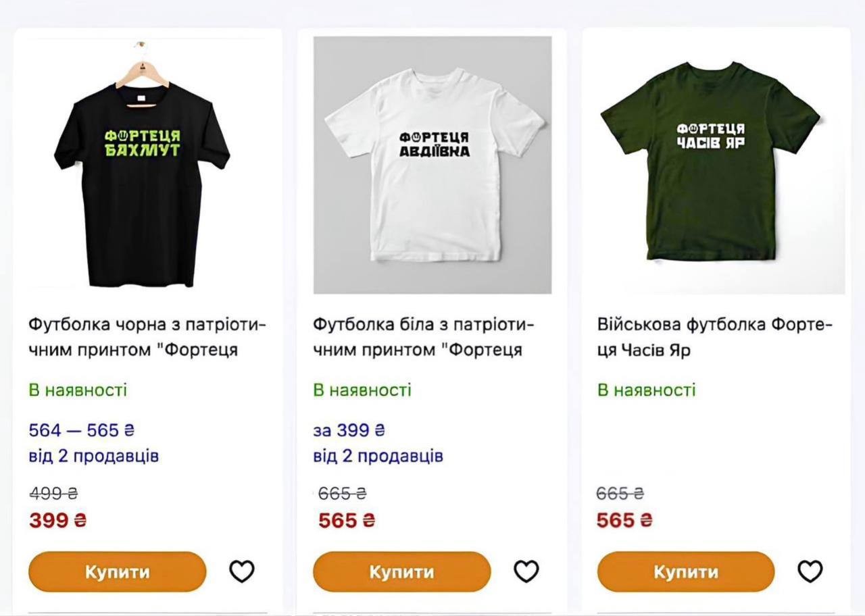Add black Бахмут t-shirt to wishlist
This screenshot has height=616, width=865.
(x=241, y=571)
